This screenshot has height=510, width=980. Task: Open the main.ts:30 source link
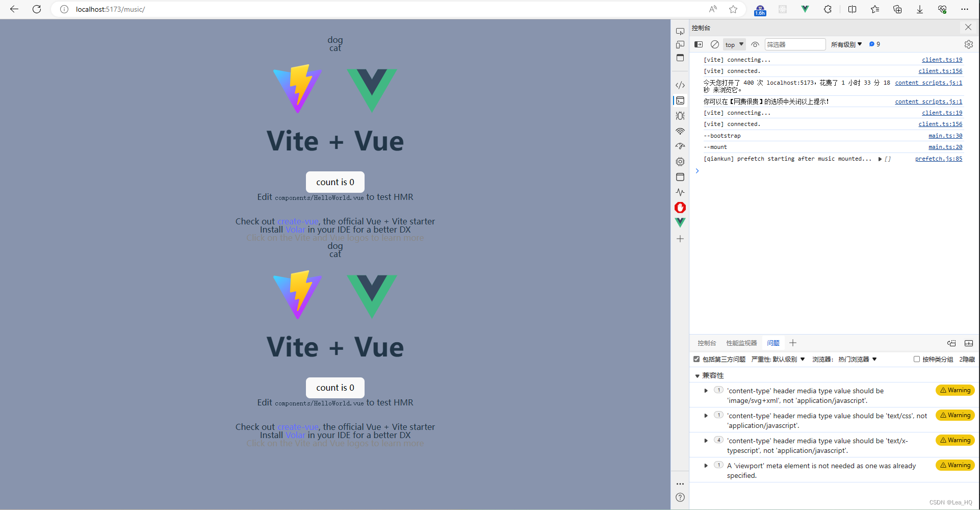(x=945, y=136)
